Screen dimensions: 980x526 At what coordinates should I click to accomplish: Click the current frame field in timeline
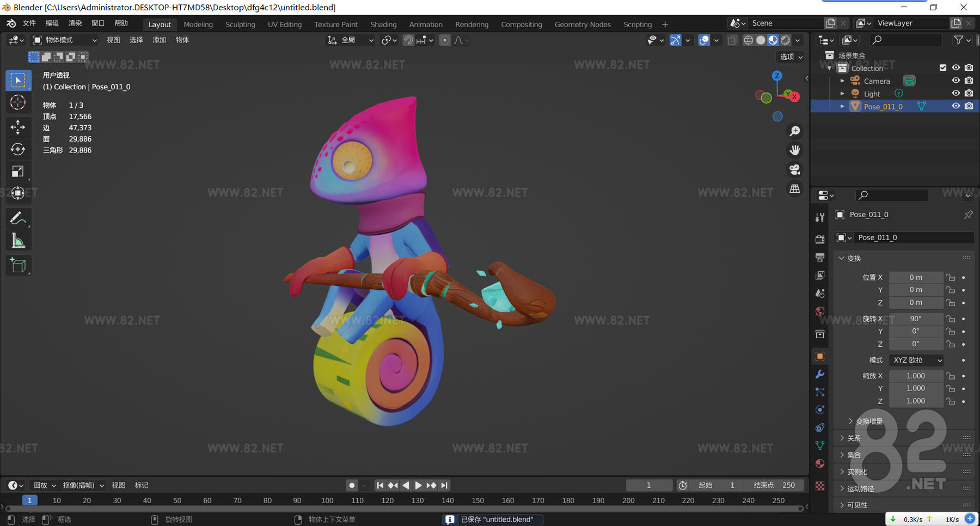click(648, 485)
